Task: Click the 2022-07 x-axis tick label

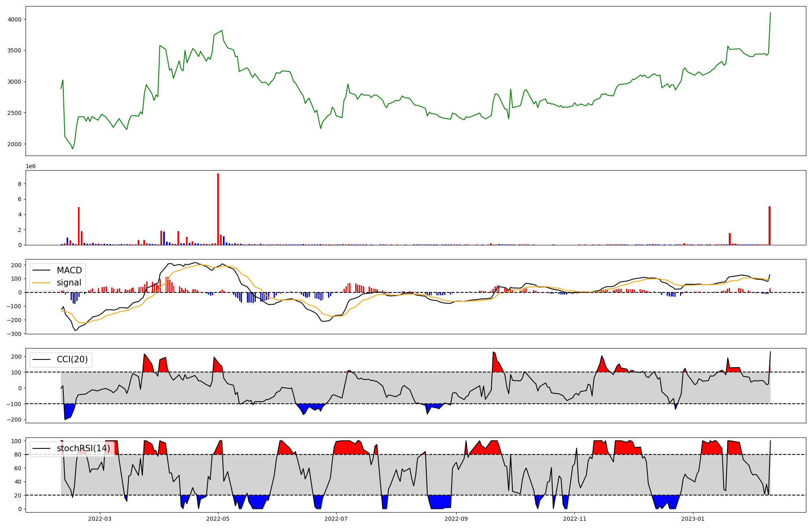Action: click(x=336, y=519)
